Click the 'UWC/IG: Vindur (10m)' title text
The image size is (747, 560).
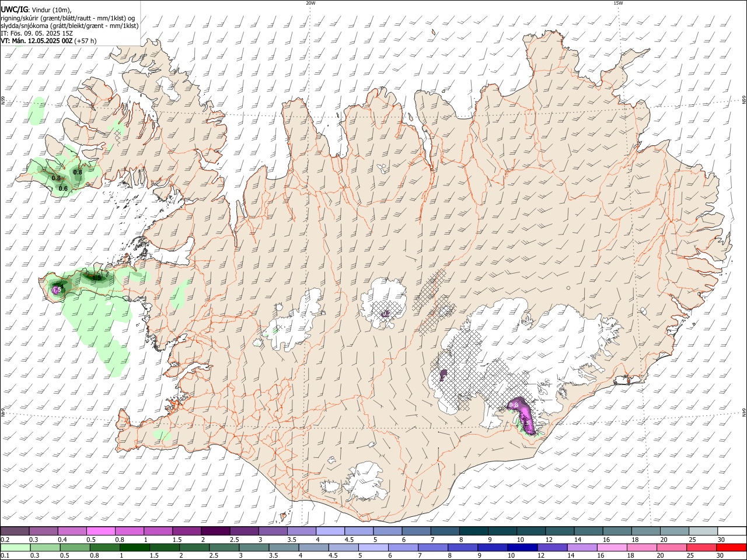(x=36, y=9)
